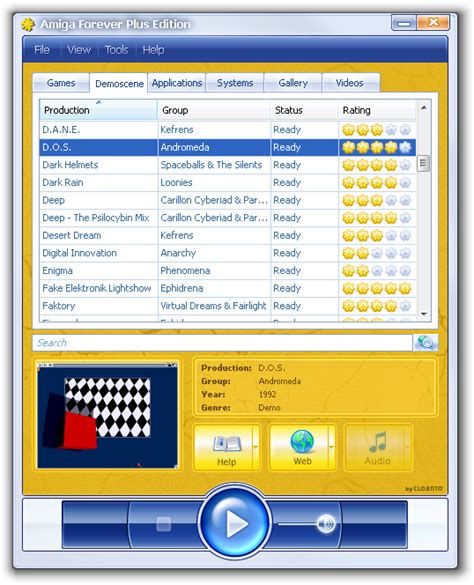Open the File menu
This screenshot has width=474, height=585.
pos(42,50)
